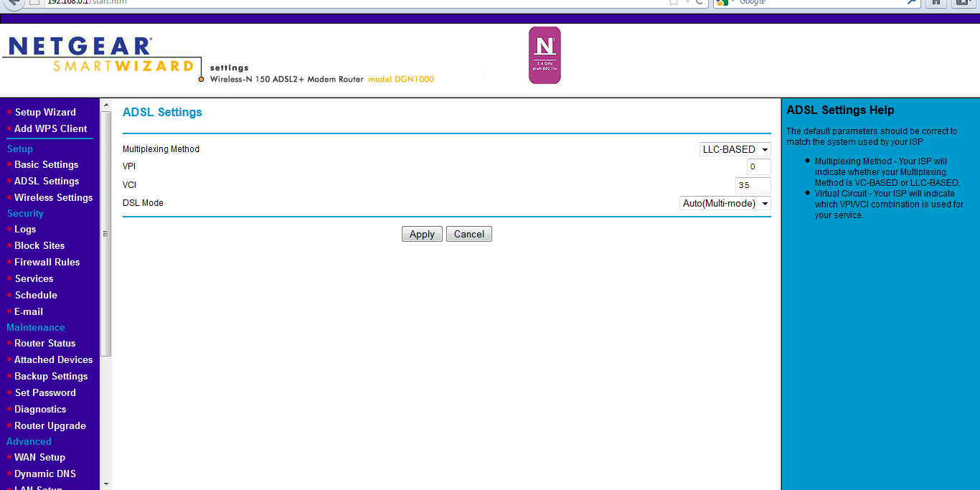Screen dimensions: 980x490
Task: Click the Cancel button
Action: (468, 234)
